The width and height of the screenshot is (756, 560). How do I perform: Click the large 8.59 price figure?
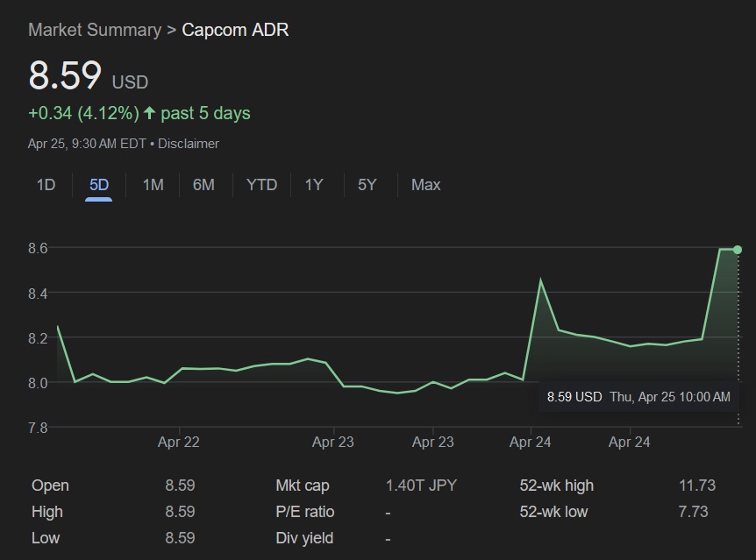[65, 76]
